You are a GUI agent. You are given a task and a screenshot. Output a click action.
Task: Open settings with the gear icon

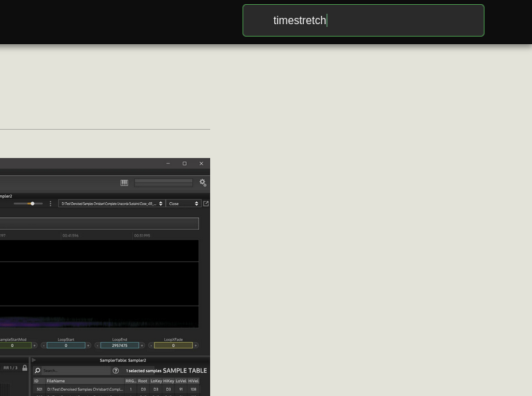point(203,183)
